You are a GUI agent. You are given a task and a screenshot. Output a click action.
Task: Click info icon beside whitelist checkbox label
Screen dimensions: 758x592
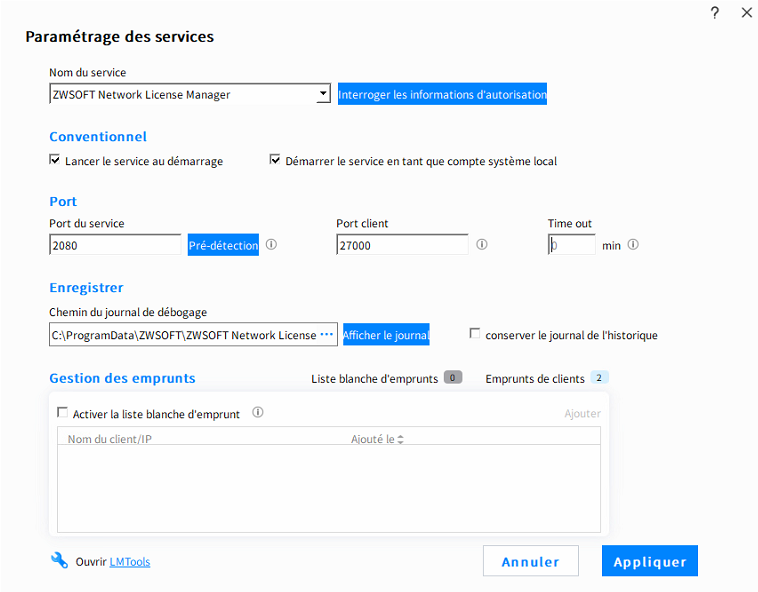[258, 412]
